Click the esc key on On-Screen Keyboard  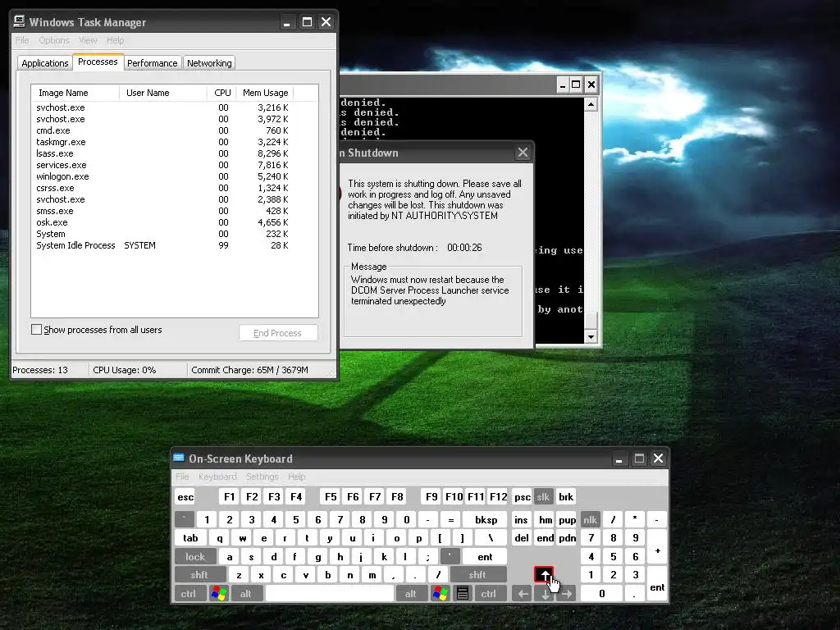point(185,496)
